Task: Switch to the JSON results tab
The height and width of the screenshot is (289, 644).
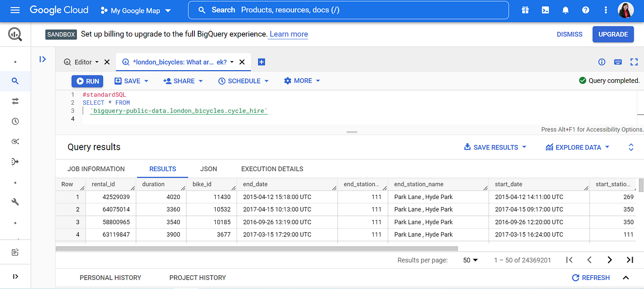Action: (x=209, y=169)
